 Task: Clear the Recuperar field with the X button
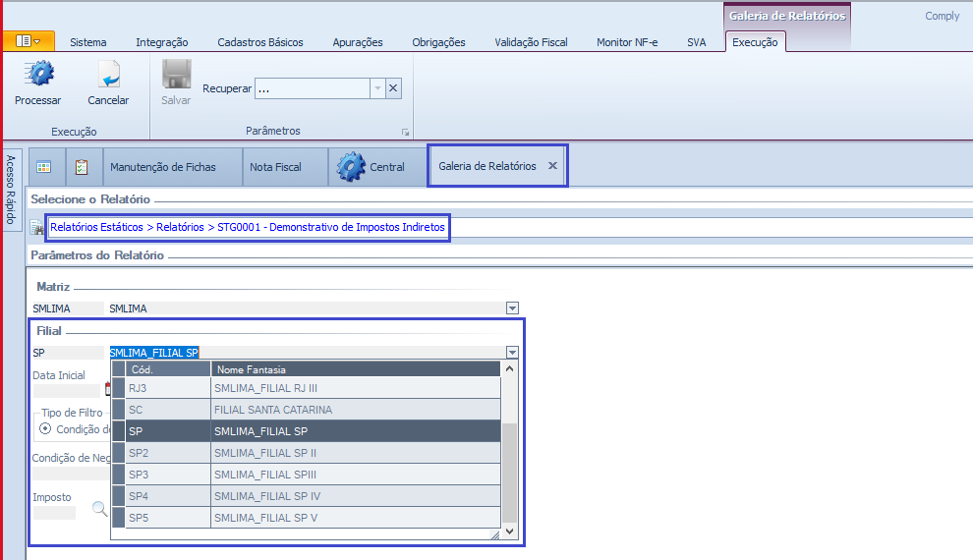pyautogui.click(x=393, y=88)
